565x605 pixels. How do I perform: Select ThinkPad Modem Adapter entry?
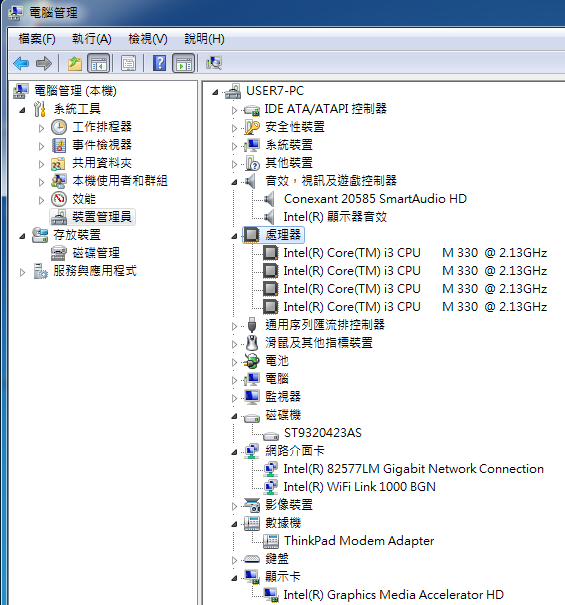pos(359,541)
